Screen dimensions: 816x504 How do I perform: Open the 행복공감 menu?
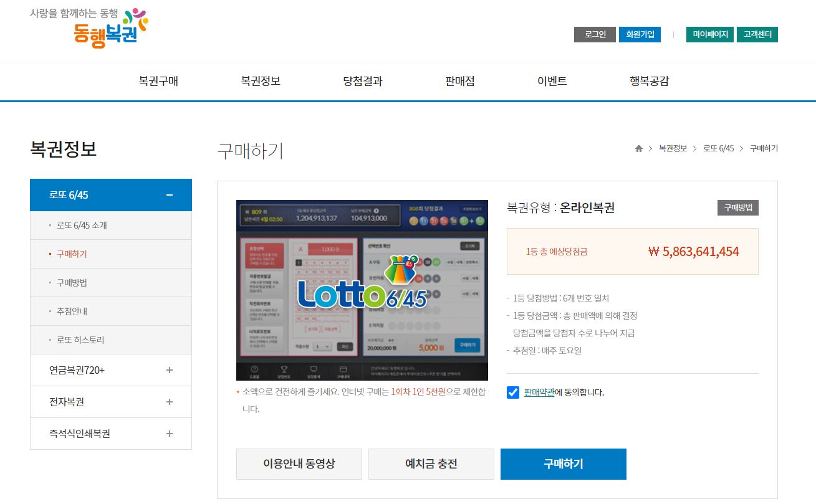(650, 81)
